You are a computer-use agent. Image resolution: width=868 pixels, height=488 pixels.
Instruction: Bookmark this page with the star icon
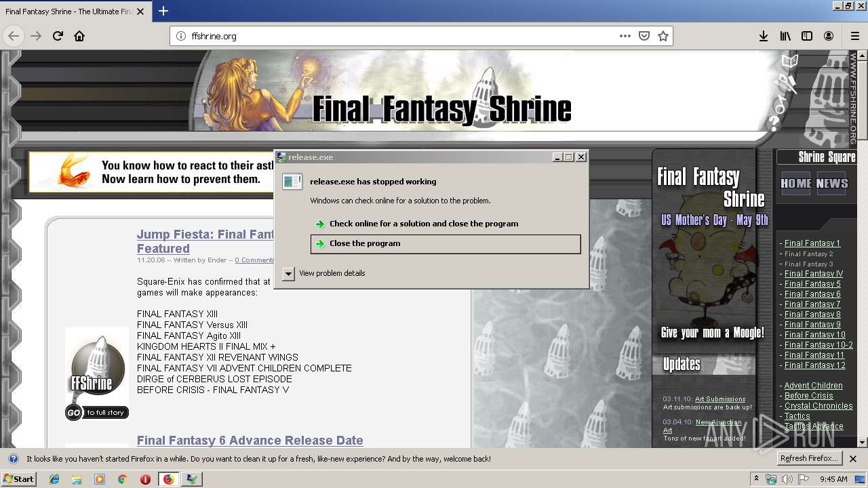point(663,36)
